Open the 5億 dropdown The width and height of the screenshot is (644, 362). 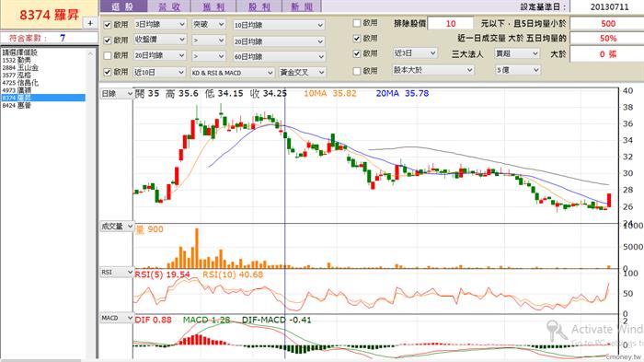coord(517,70)
